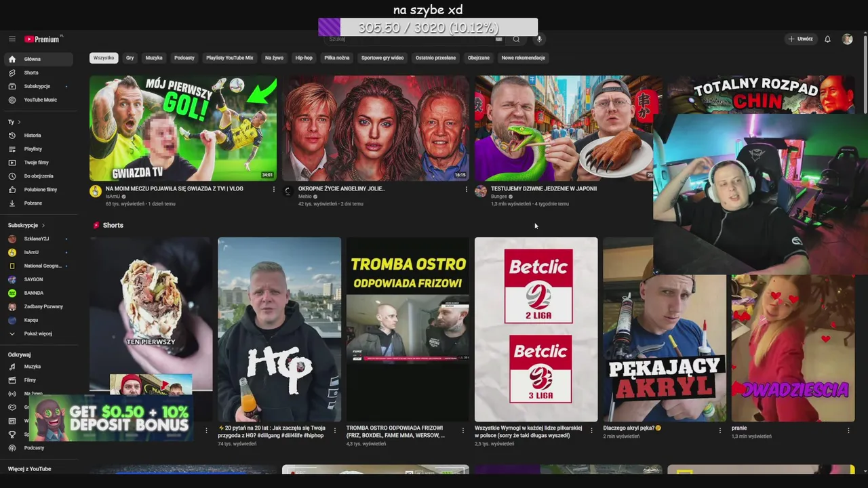The image size is (868, 488).
Task: Open IsAmU channel subscription
Action: [x=39, y=252]
